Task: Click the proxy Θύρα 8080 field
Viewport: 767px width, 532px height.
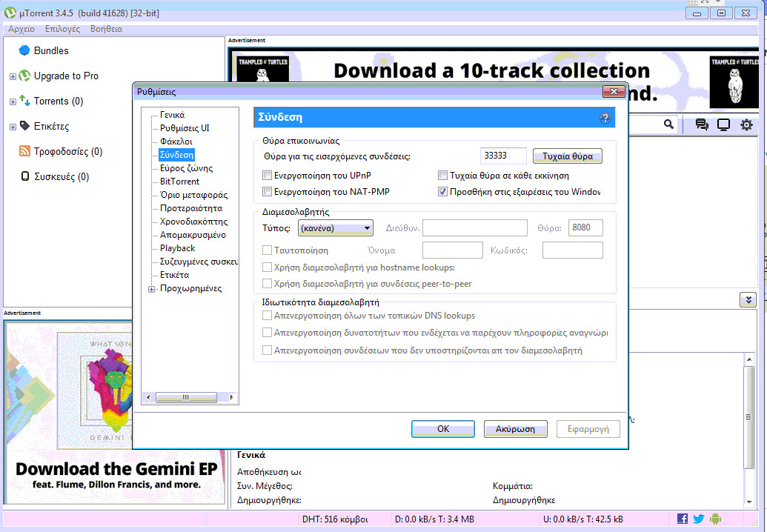Action: [585, 227]
